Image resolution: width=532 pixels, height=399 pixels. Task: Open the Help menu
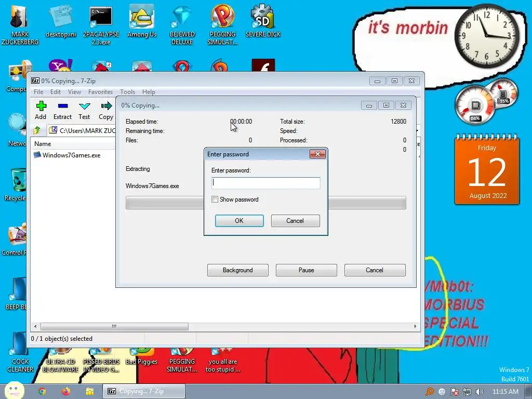pos(149,92)
